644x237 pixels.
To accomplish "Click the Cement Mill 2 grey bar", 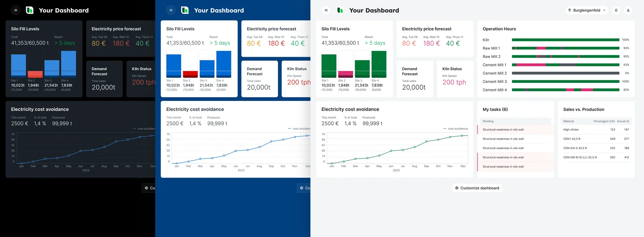I will (566, 73).
